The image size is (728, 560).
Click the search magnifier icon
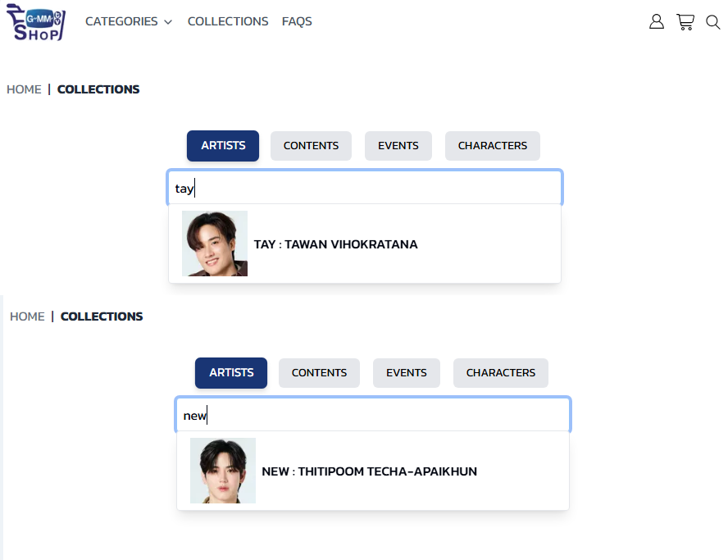click(712, 22)
